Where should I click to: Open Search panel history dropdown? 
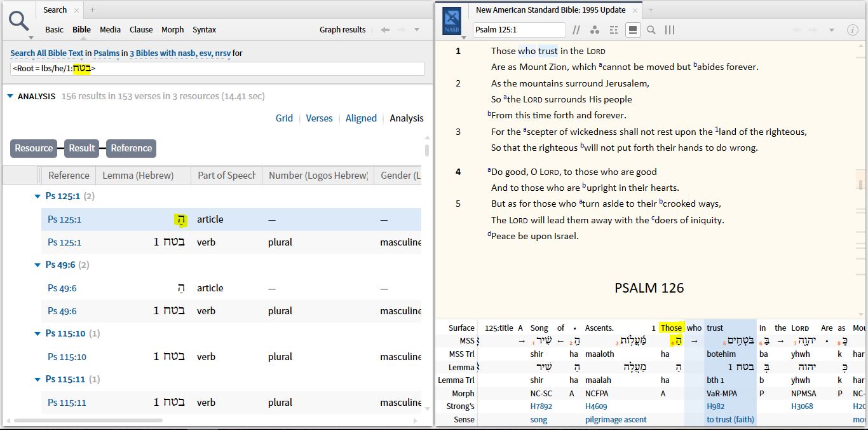coord(417,30)
